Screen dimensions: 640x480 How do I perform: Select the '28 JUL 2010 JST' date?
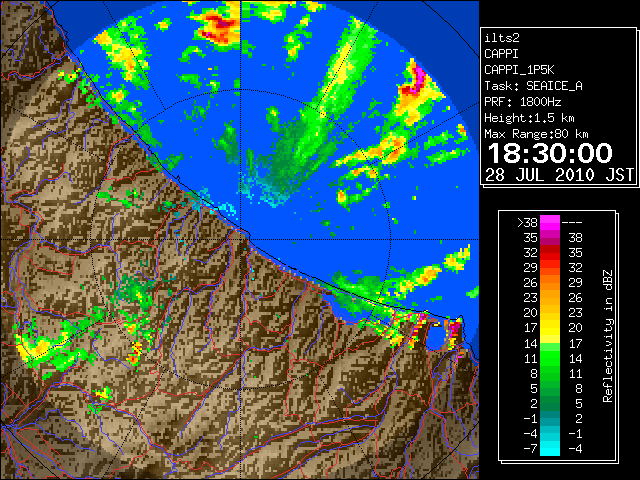559,175
